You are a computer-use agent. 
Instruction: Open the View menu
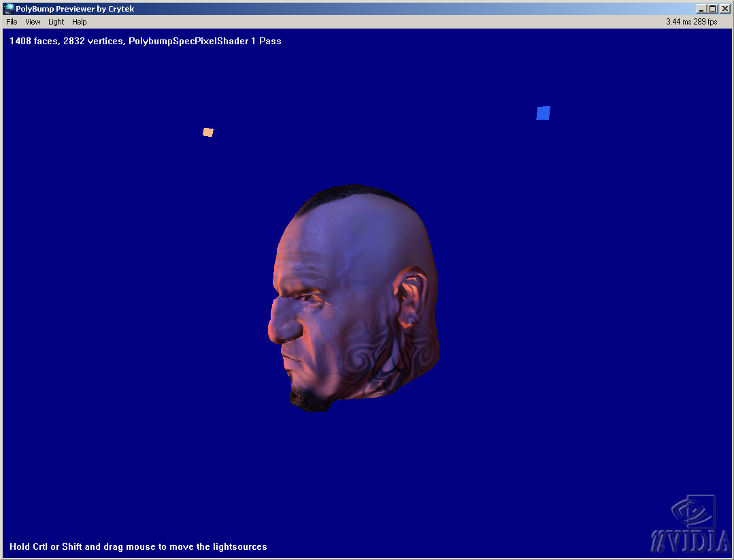(33, 22)
